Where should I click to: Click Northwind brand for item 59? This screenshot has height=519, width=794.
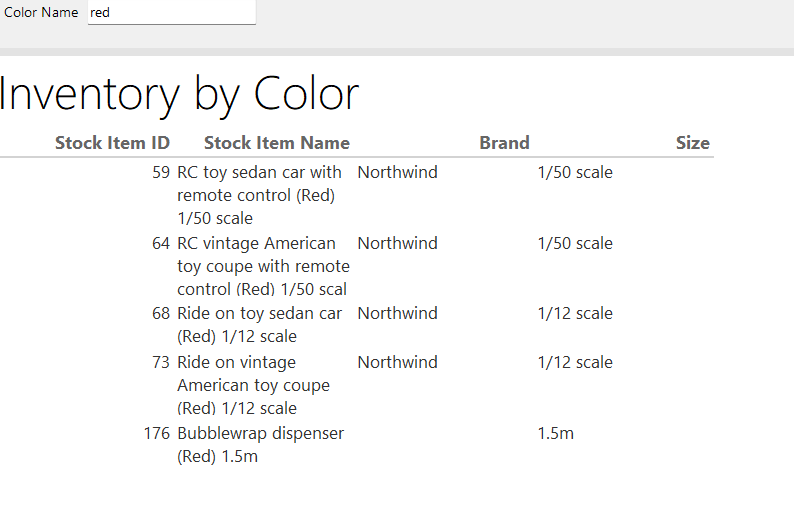(397, 172)
